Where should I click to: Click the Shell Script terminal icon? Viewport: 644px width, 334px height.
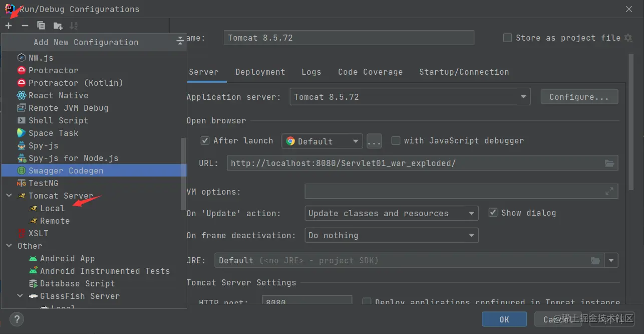(x=22, y=120)
